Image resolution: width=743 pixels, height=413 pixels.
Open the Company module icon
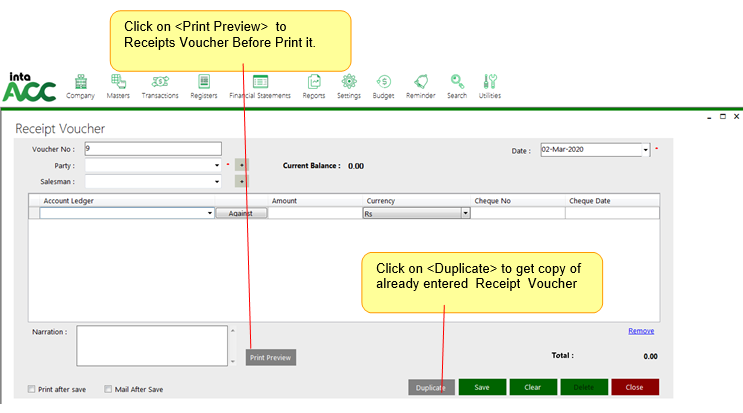point(80,83)
